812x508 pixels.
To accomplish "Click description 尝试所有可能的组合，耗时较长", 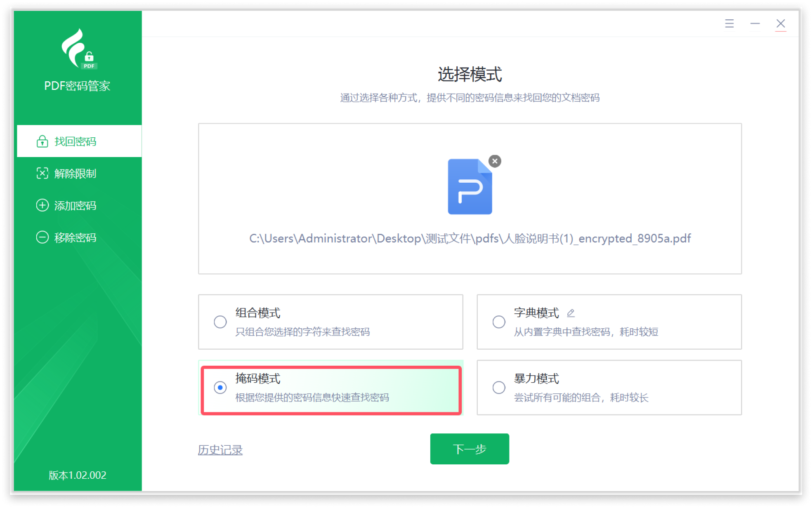I will [581, 397].
